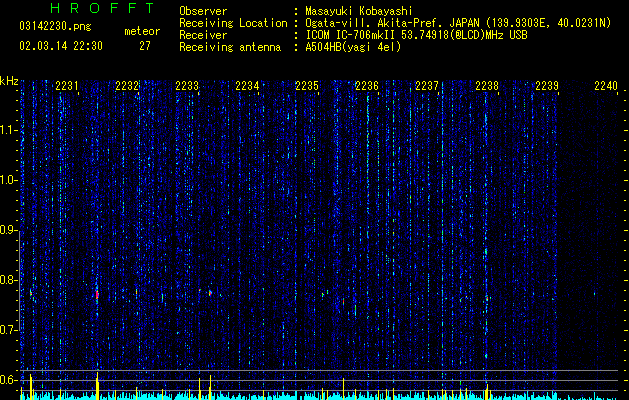
Task: Click the 2231 time marker
Action: (x=67, y=86)
